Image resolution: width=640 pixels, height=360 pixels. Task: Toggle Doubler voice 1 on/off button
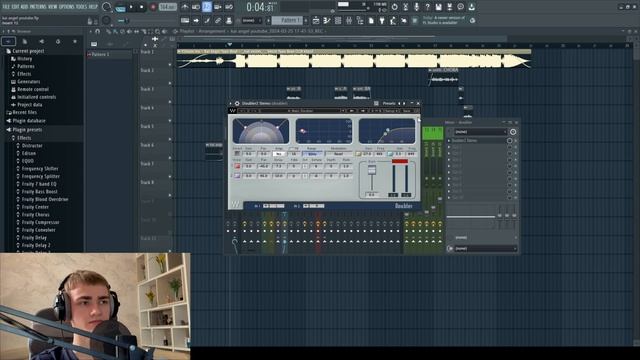(237, 166)
